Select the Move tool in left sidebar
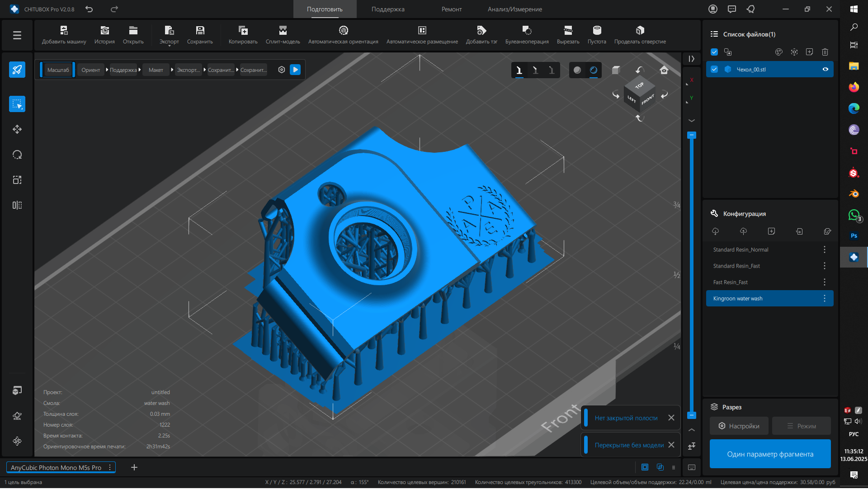 click(x=17, y=130)
